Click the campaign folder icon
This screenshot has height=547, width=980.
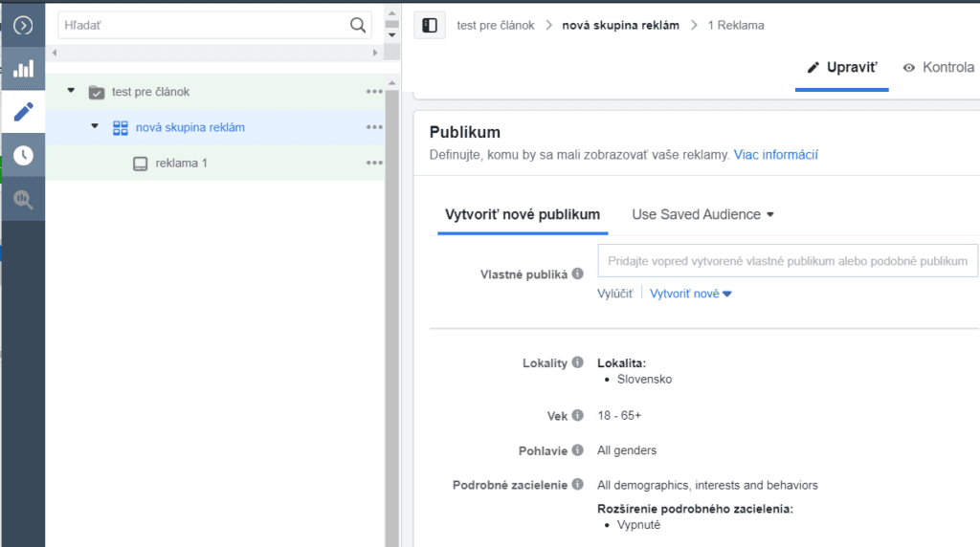97,93
